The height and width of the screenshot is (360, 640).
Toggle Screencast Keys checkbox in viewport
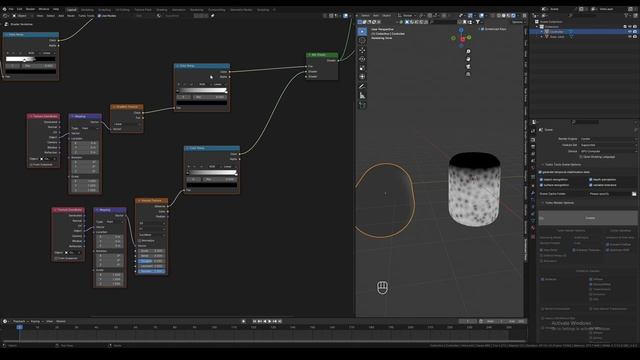[x=482, y=29]
